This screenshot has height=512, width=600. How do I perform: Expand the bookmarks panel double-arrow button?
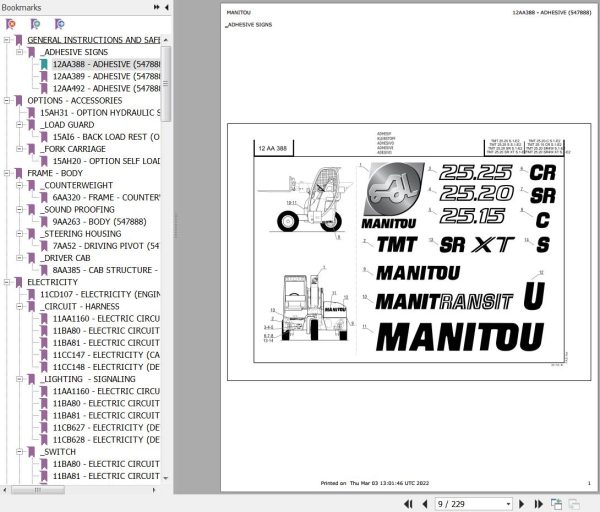point(157,7)
